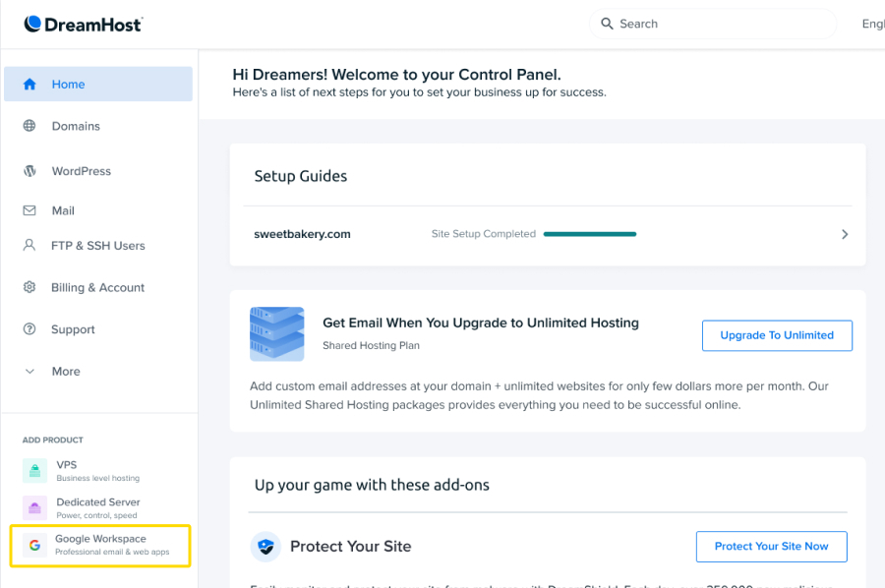The image size is (885, 588).
Task: Click the DreamHost logo
Action: 83,24
